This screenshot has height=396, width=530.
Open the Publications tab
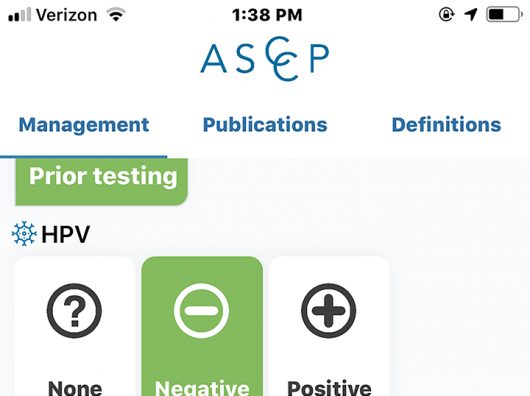click(265, 124)
